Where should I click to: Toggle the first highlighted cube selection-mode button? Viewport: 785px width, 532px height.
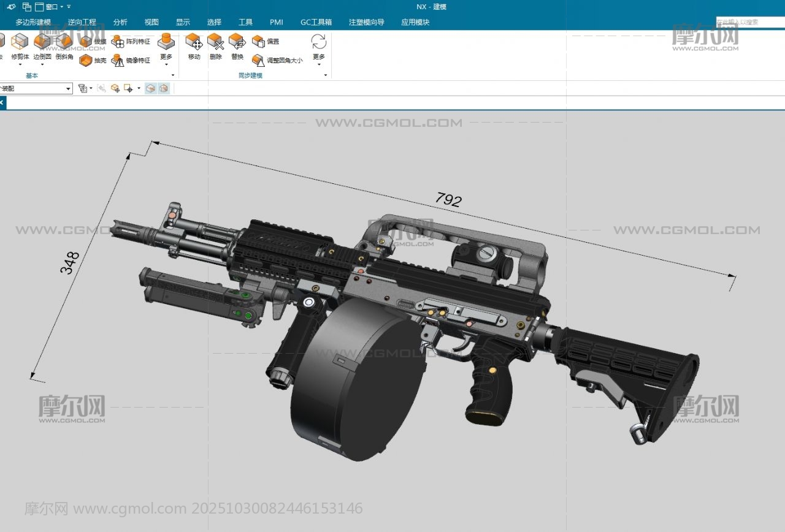[x=150, y=88]
